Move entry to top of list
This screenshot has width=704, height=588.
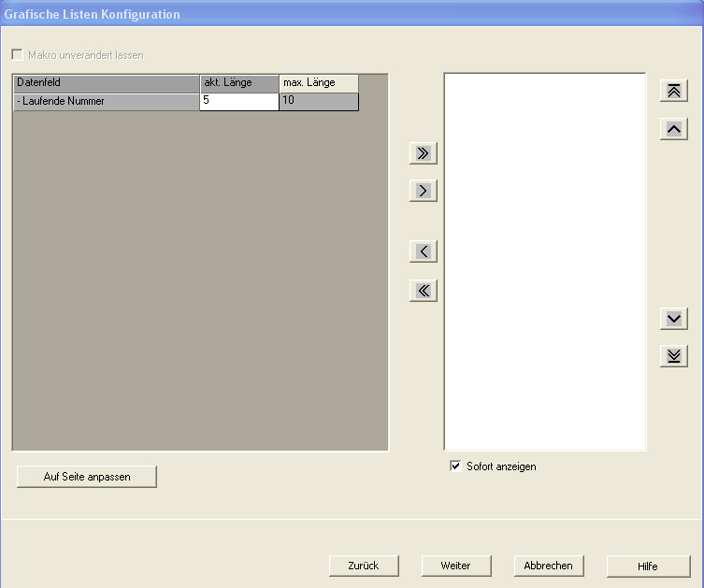pos(673,91)
